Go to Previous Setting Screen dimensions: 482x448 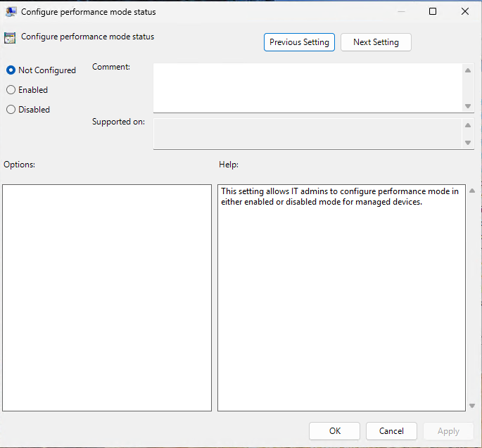(299, 42)
